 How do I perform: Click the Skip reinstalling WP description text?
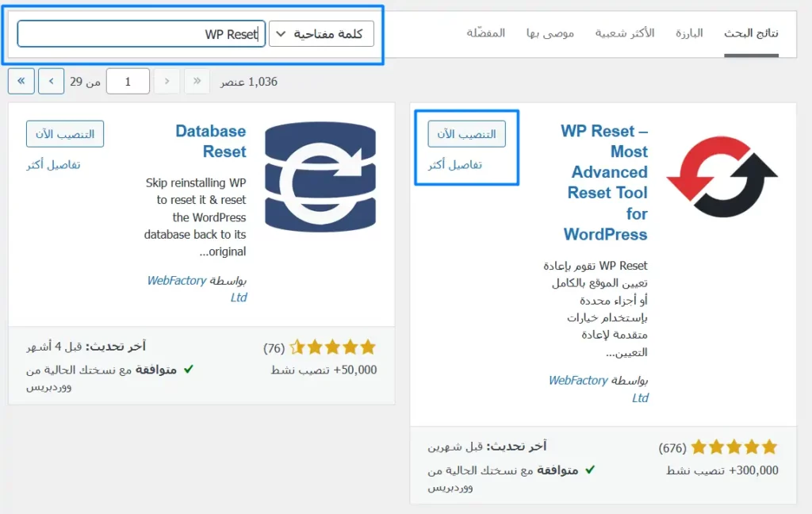coord(195,217)
